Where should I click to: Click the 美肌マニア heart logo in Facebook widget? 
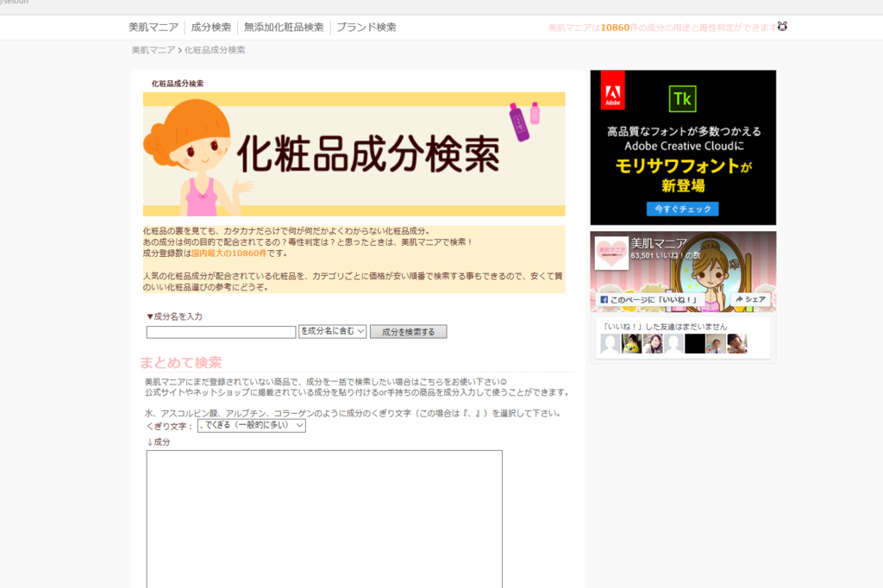611,253
